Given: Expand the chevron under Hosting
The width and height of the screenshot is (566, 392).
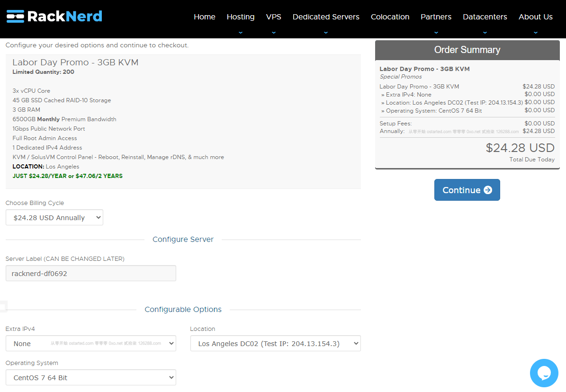Looking at the screenshot, I should (241, 33).
